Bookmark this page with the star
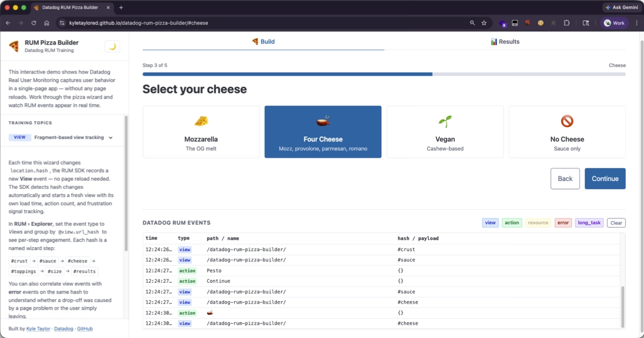Viewport: 644px width, 338px height. coord(484,23)
